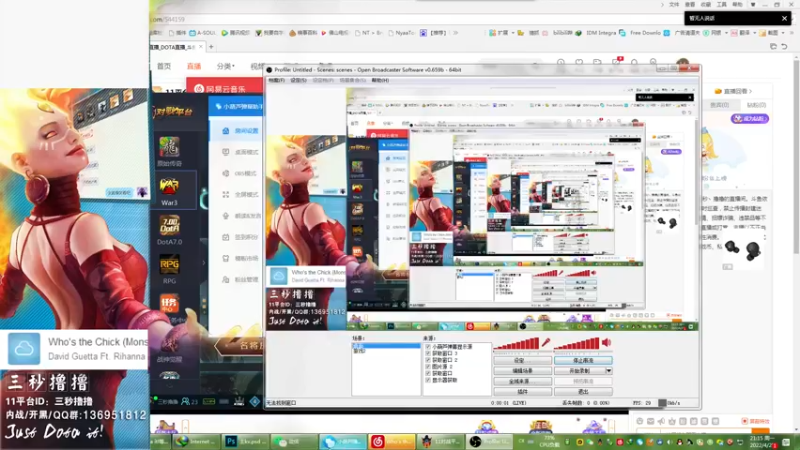Click the 插件 button in OBS
The image size is (800, 450).
pos(522,392)
